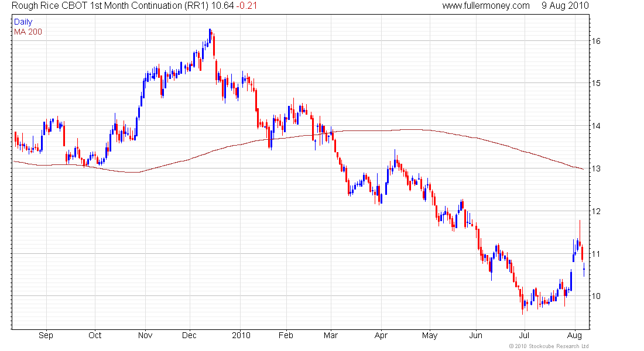Click the 9 Aug 2010 date text
The image size is (644, 351).
565,6
